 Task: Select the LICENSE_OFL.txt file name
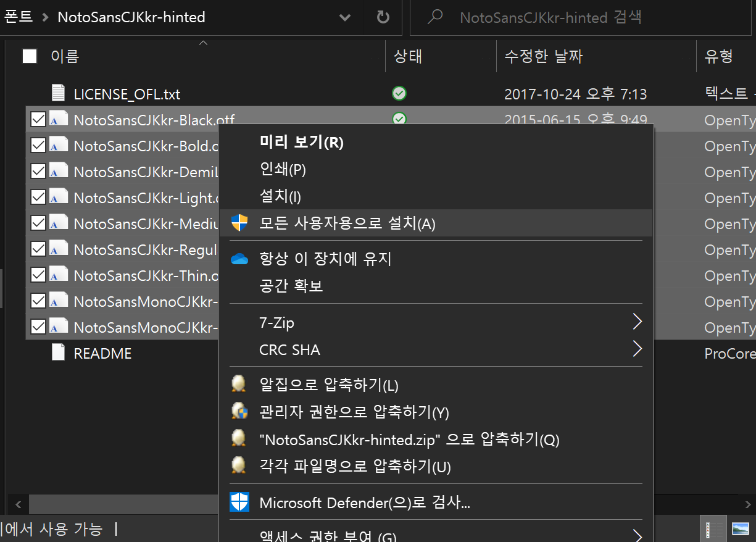[127, 94]
